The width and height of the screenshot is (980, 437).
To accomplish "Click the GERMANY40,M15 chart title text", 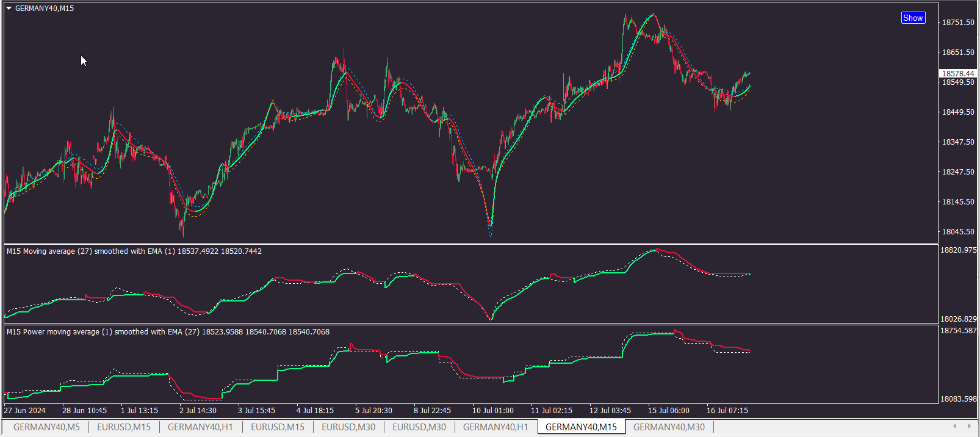I will [x=45, y=9].
